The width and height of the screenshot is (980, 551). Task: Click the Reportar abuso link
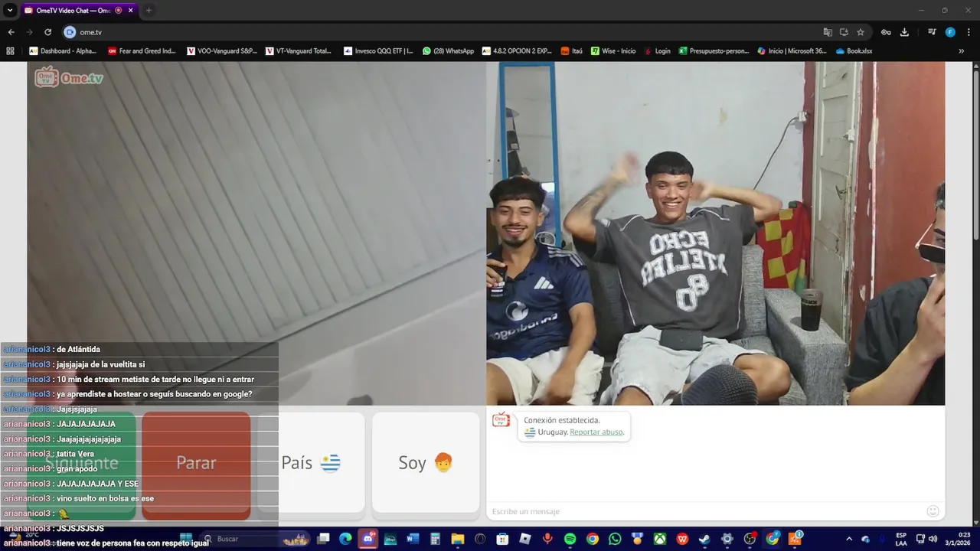596,432
